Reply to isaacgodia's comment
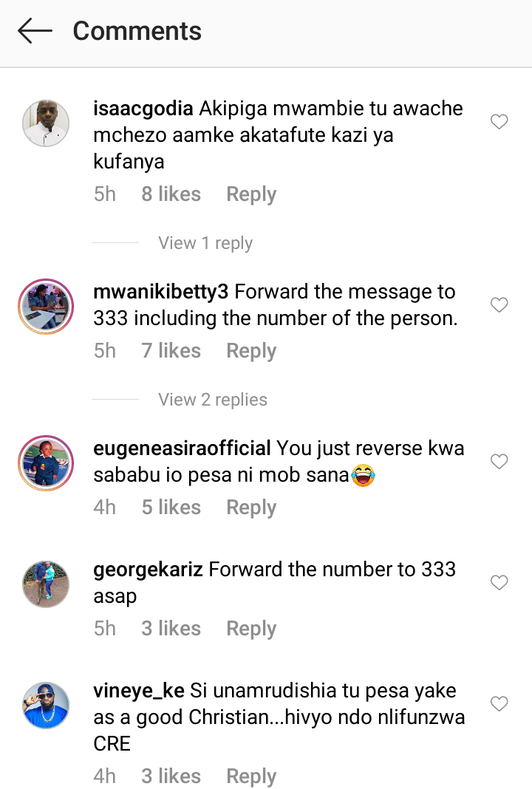 [x=251, y=195]
